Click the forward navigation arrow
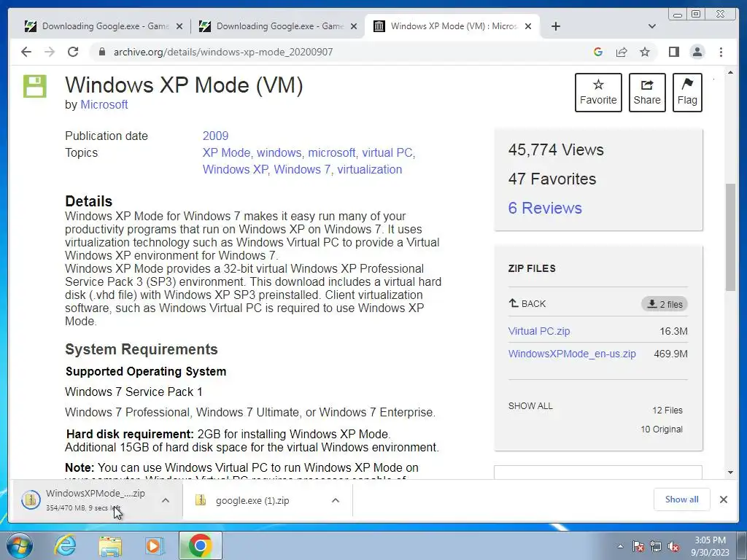The image size is (747, 560). pyautogui.click(x=50, y=52)
